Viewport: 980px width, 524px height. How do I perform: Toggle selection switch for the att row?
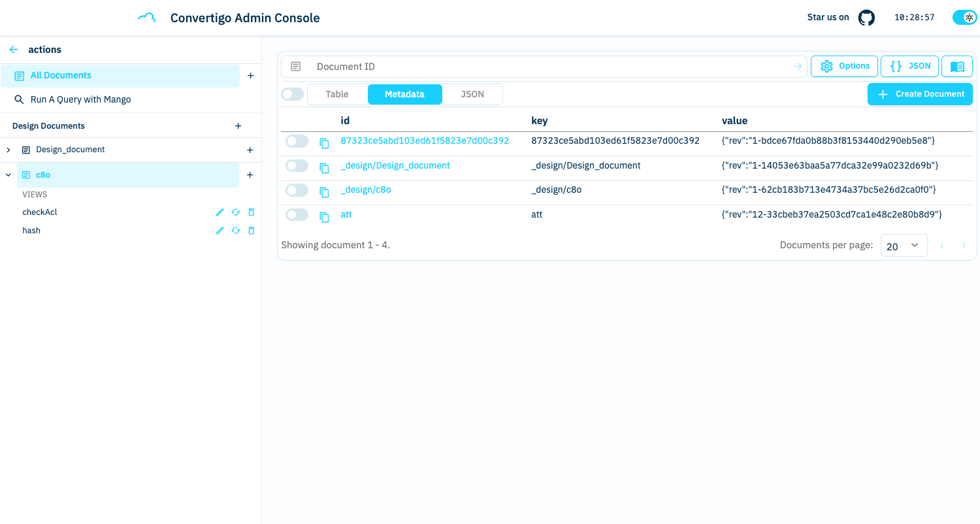(297, 214)
